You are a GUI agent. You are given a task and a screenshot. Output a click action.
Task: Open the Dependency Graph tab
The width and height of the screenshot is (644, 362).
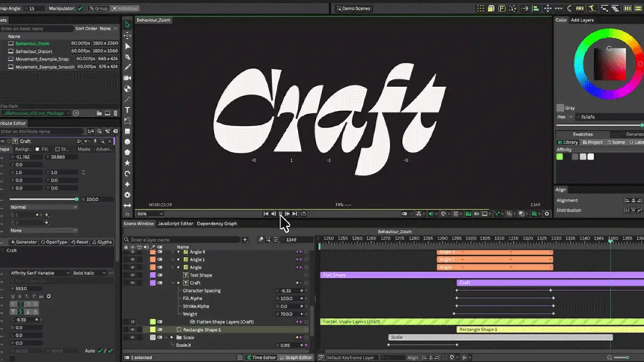(217, 224)
